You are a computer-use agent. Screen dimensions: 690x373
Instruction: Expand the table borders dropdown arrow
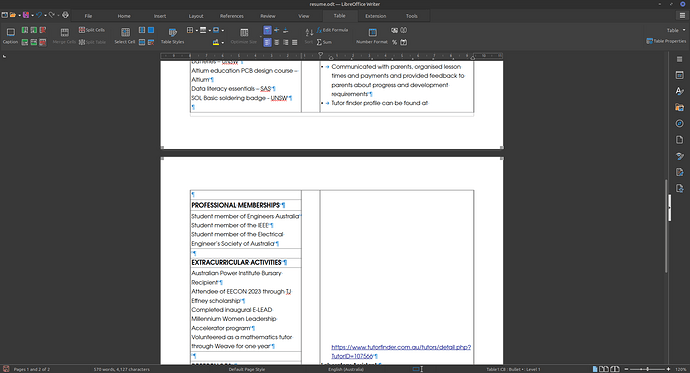click(196, 30)
